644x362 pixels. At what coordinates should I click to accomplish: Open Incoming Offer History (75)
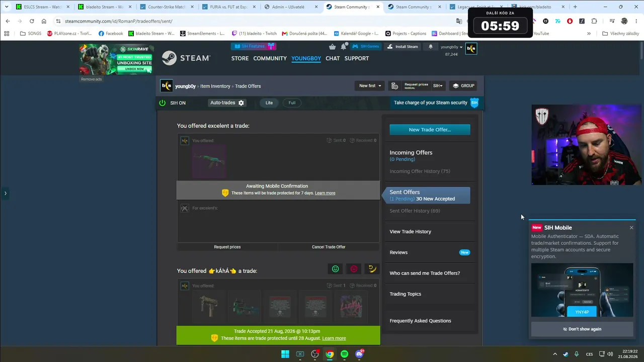click(420, 171)
